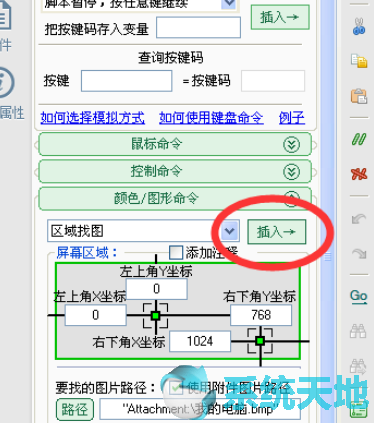Viewport: 374px width, 423px height.
Task: Click the Go to line icon
Action: tap(359, 296)
